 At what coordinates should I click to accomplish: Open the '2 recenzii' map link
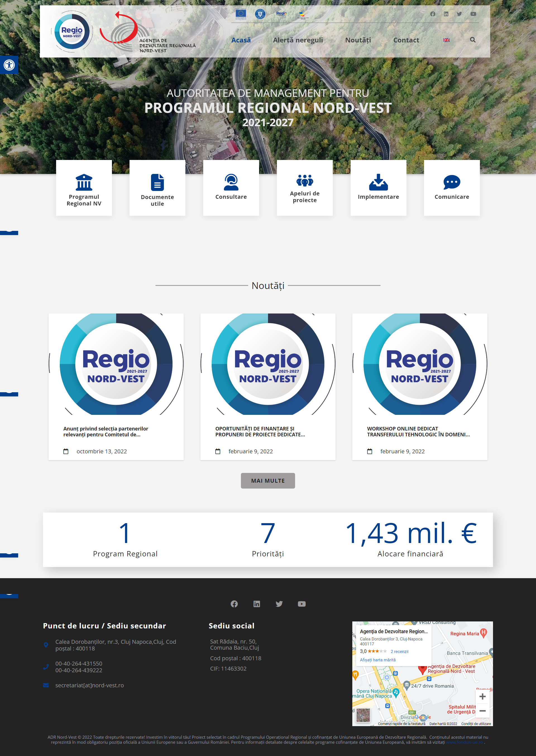399,651
